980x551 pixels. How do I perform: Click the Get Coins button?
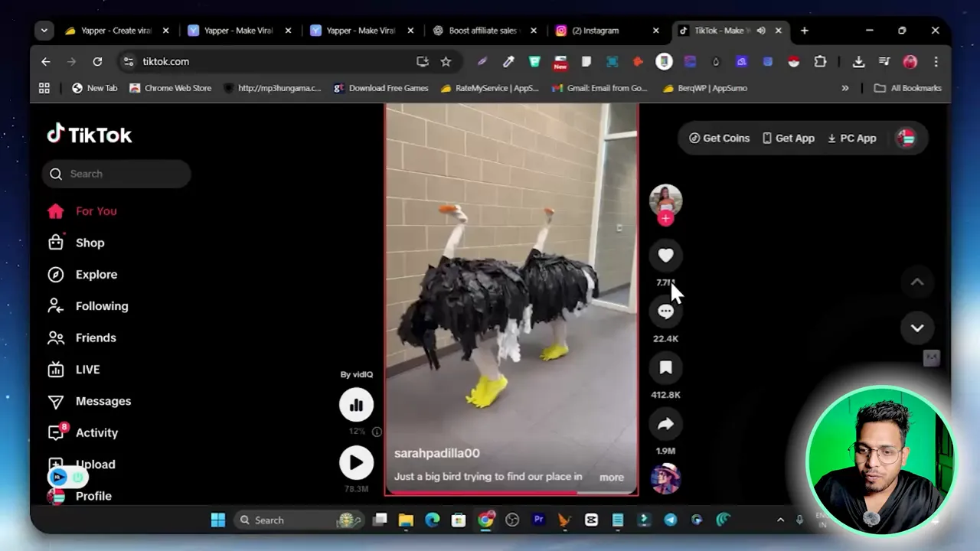click(x=718, y=138)
